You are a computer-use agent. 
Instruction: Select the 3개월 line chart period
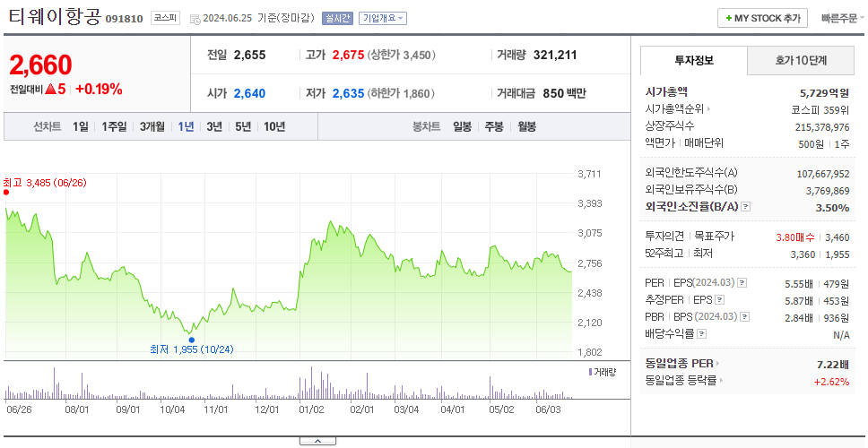point(152,127)
